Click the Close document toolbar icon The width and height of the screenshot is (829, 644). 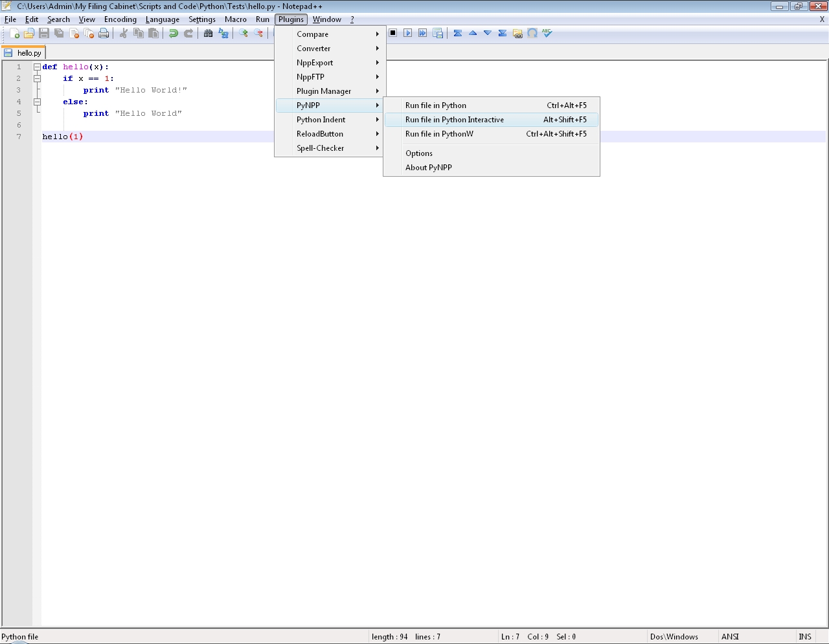pyautogui.click(x=74, y=33)
